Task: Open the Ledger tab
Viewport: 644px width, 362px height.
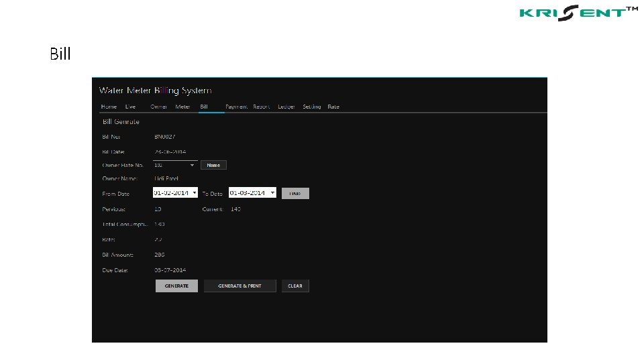Action: 286,107
